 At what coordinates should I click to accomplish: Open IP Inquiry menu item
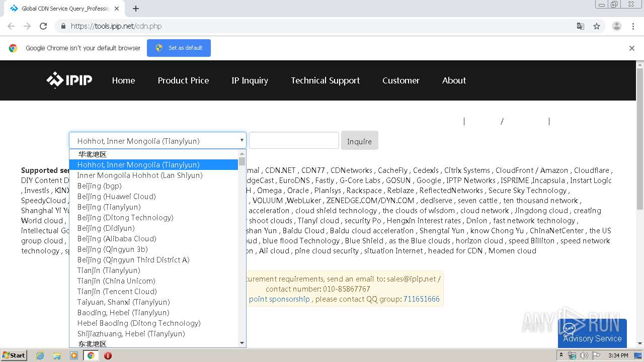pos(250,80)
